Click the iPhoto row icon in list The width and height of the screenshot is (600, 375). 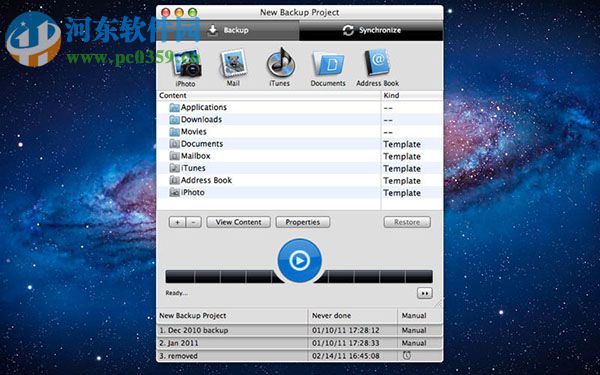(174, 192)
